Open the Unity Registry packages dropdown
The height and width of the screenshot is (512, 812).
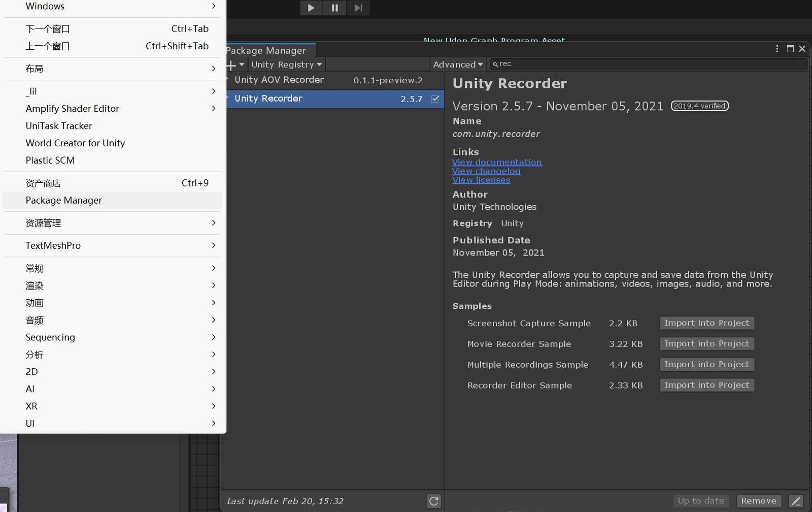click(x=287, y=65)
